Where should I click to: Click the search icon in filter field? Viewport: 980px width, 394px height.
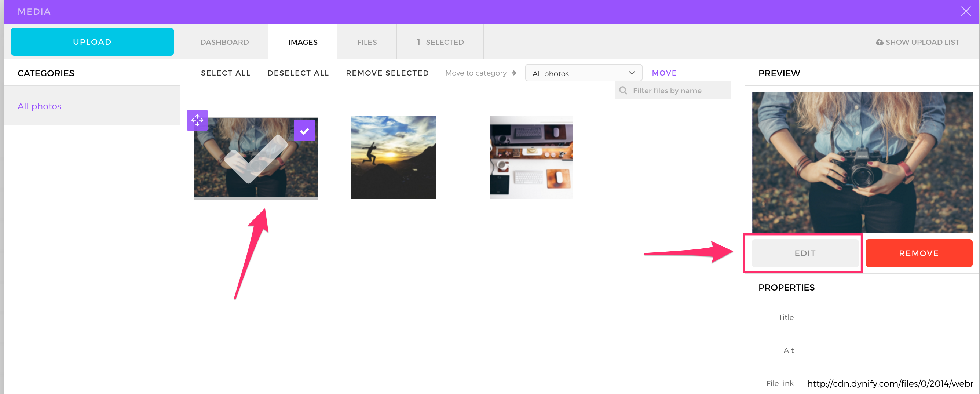pyautogui.click(x=623, y=91)
